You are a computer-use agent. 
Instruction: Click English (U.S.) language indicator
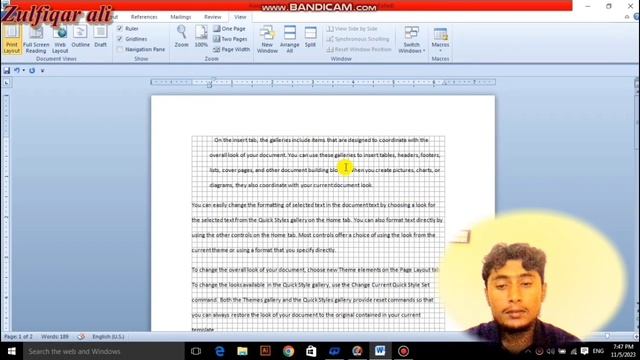108,337
